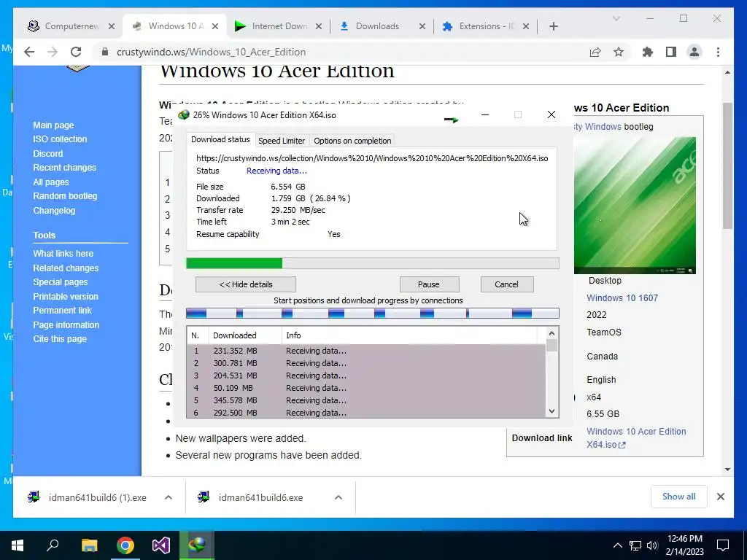Switch to the Internet Download tab
The image size is (747, 560).
(278, 26)
